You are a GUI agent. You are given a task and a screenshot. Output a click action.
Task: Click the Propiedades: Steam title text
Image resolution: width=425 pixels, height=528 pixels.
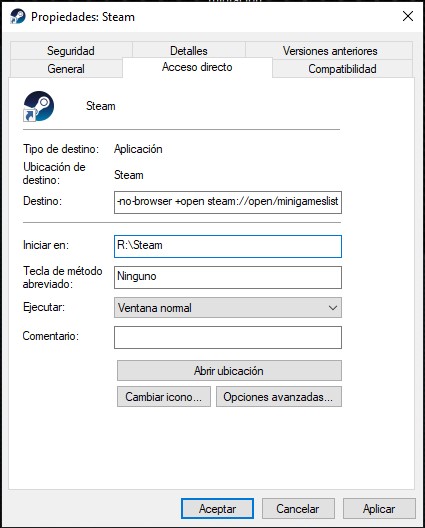[x=83, y=17]
